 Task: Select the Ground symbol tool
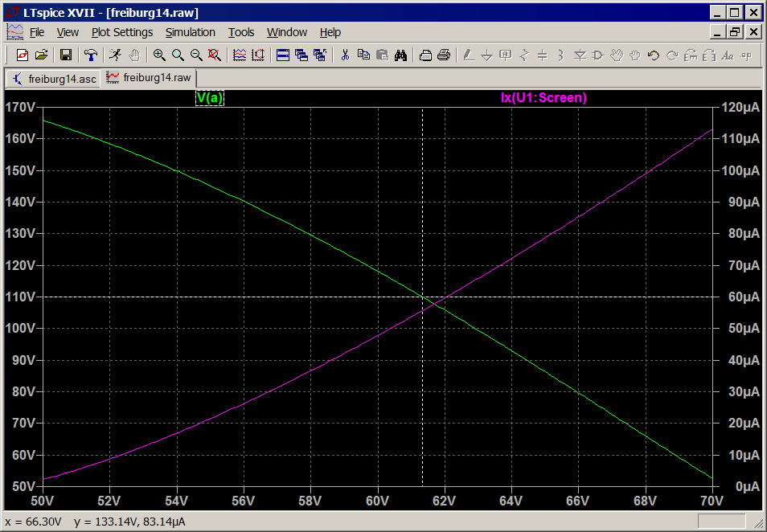[x=486, y=55]
